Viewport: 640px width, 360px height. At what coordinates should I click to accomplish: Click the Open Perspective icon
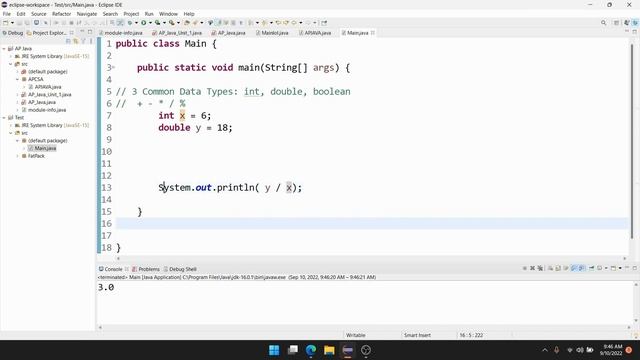point(616,23)
